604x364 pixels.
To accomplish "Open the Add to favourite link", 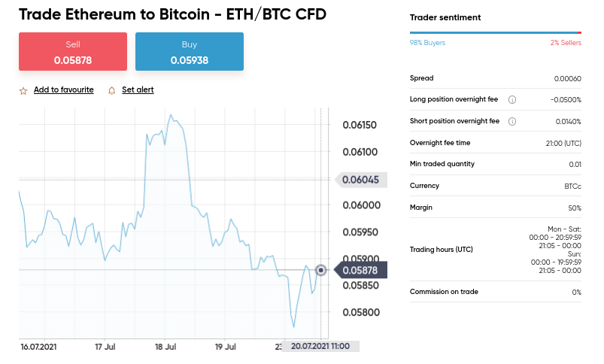I will pyautogui.click(x=63, y=89).
